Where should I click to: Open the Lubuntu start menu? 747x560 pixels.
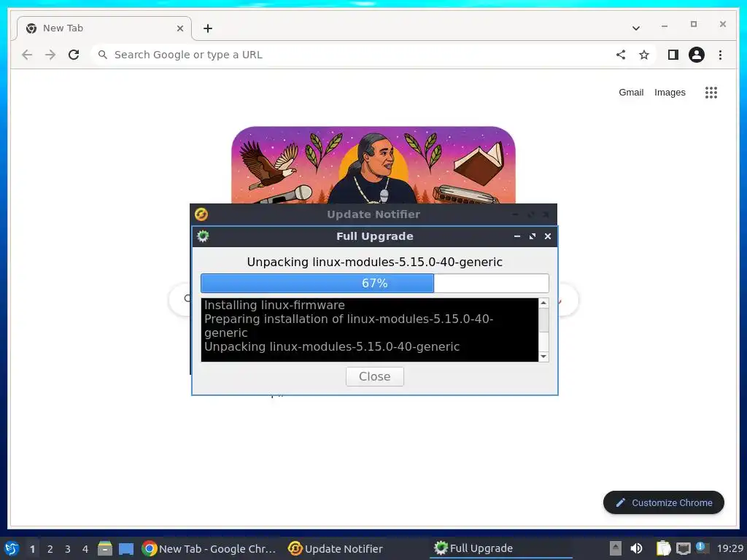coord(12,548)
